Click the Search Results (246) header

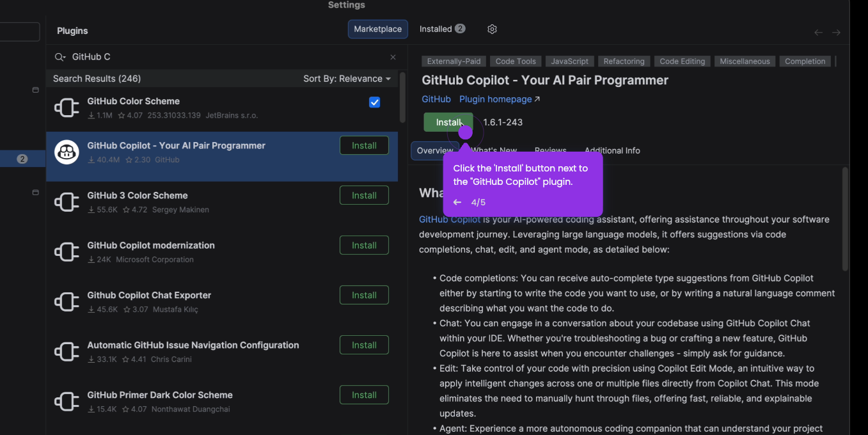pos(97,79)
